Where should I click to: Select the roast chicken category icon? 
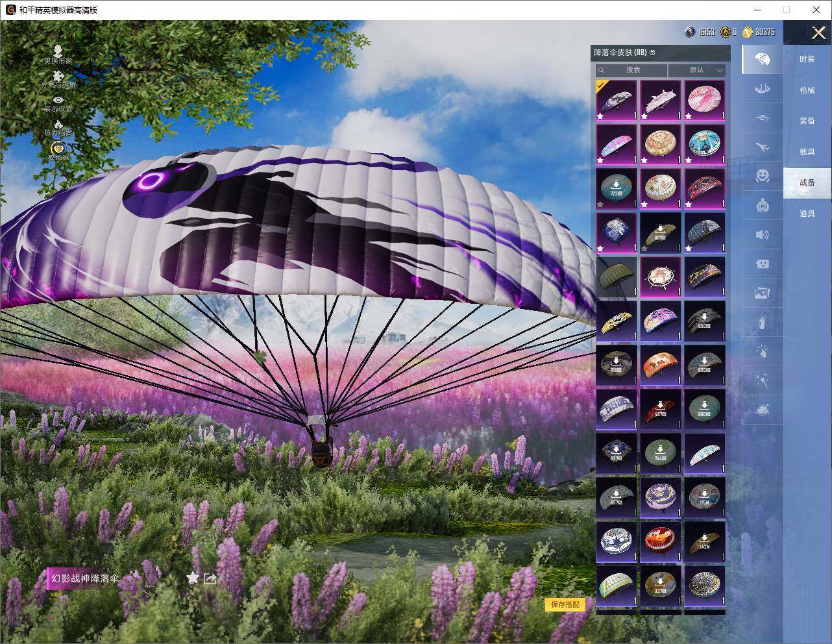(763, 410)
